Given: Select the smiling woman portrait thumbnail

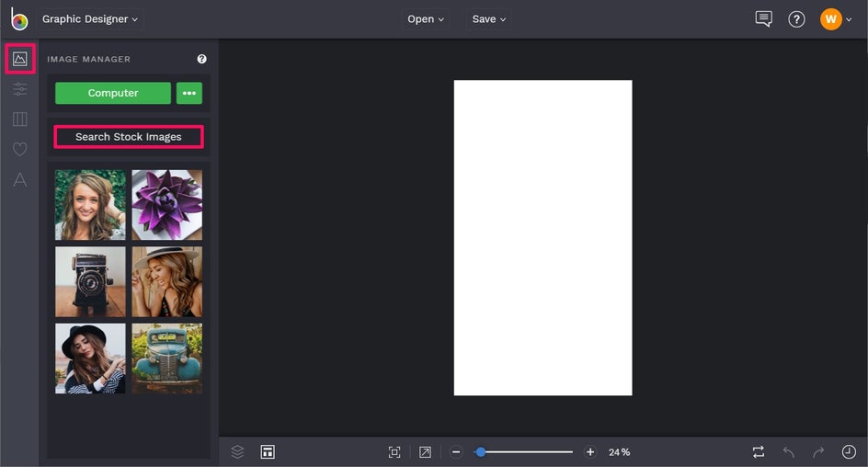Looking at the screenshot, I should tap(90, 205).
